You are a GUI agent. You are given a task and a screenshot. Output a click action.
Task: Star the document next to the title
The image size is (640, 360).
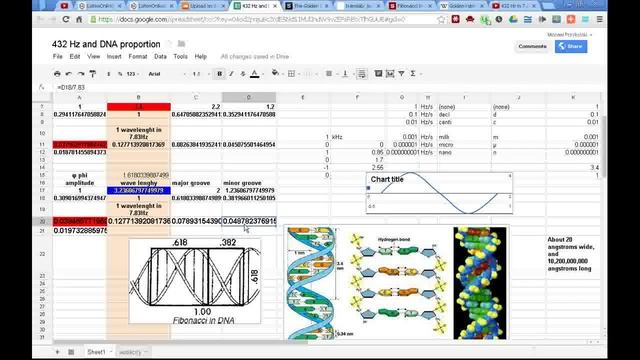tap(169, 44)
